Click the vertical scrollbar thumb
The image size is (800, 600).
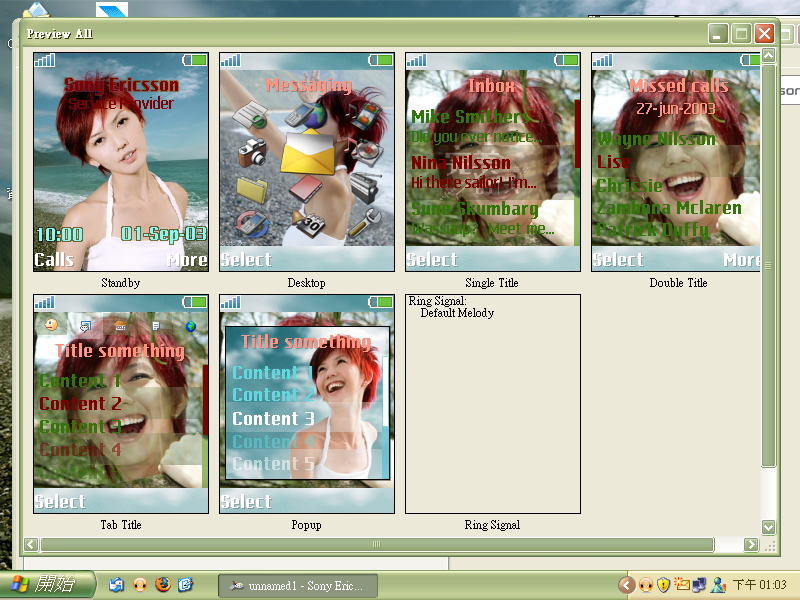[x=768, y=265]
